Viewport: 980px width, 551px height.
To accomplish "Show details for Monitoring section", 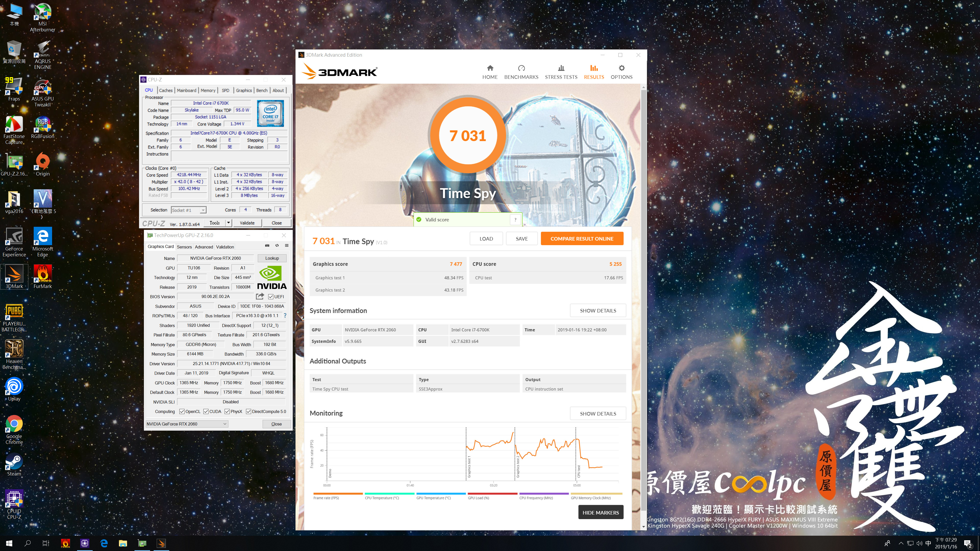I will [x=598, y=413].
